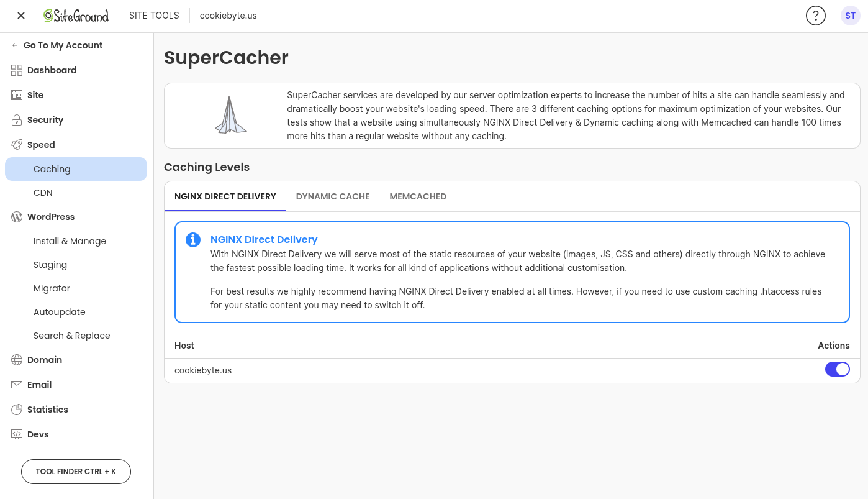
Task: Click the Statistics pie chart icon
Action: [17, 410]
